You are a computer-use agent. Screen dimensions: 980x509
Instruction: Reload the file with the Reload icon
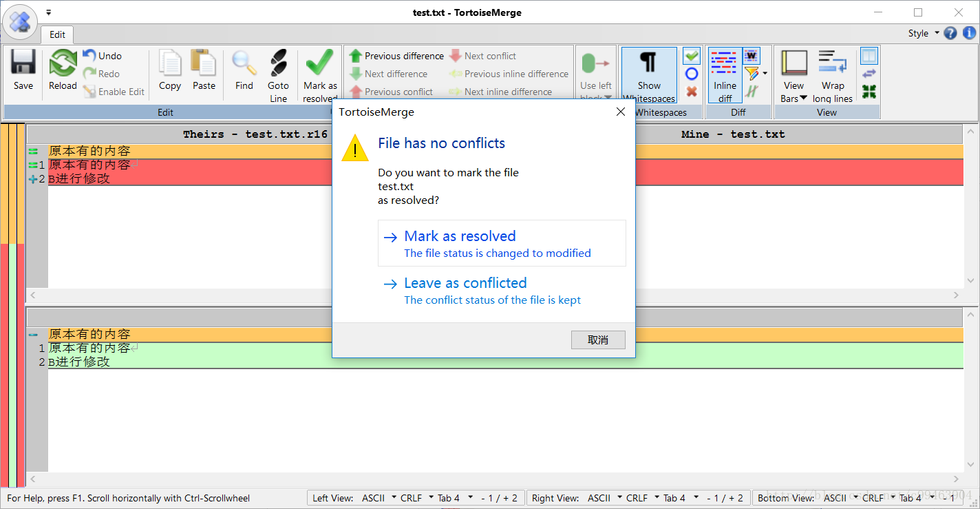coord(63,63)
